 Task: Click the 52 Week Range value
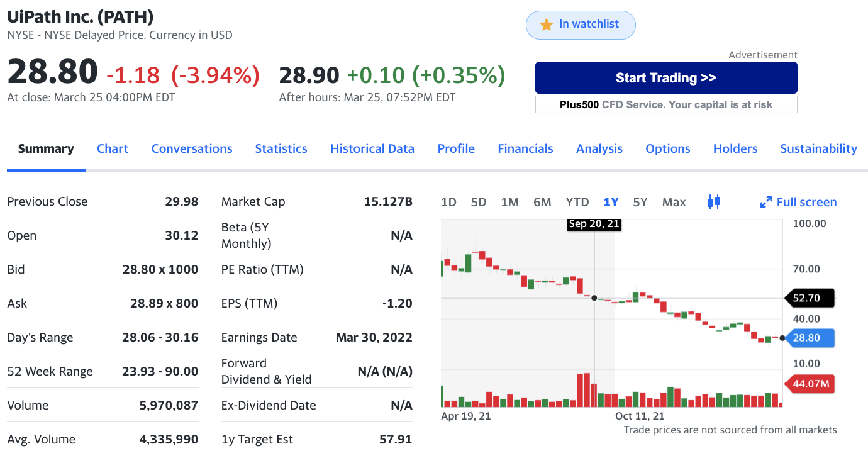(x=160, y=372)
